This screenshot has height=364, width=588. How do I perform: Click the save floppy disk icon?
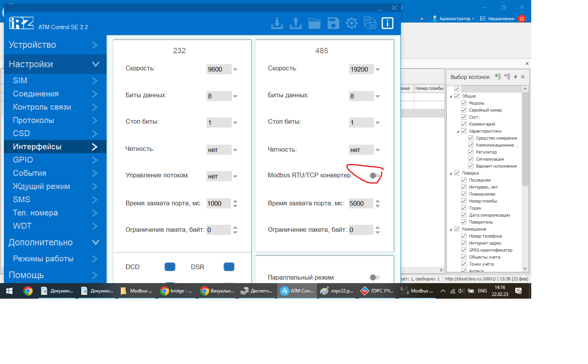click(x=333, y=23)
